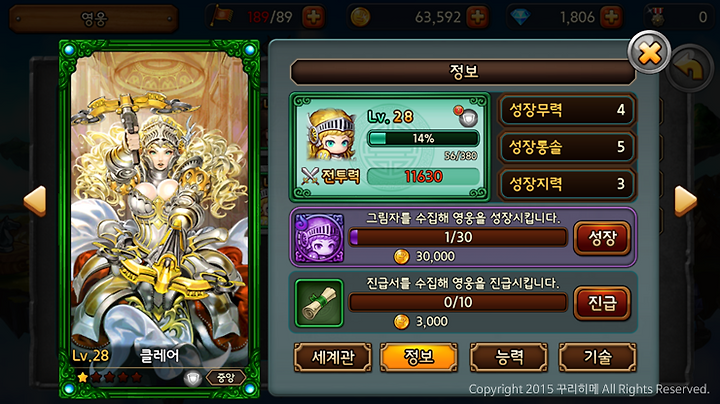This screenshot has height=404, width=720.
Task: Open the 기술 tab
Action: pos(597,357)
